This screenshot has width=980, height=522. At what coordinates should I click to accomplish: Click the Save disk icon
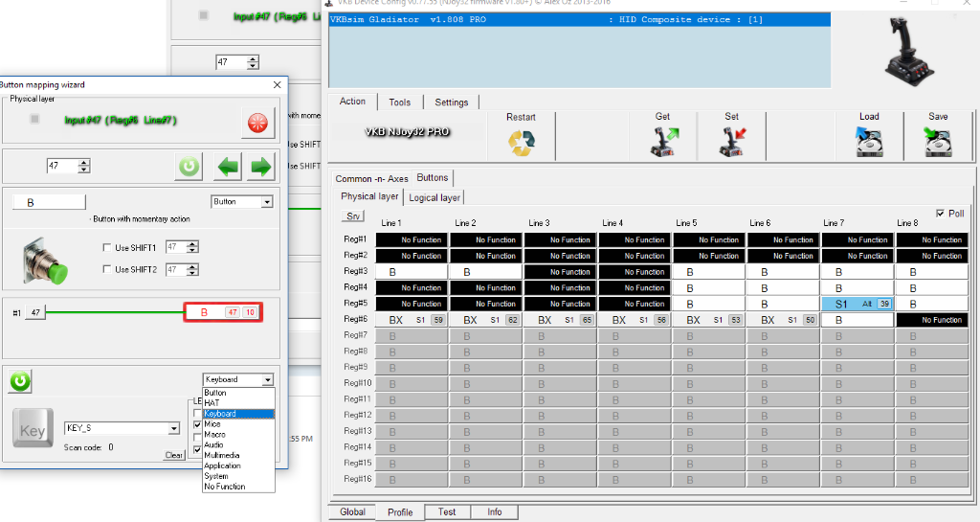pyautogui.click(x=938, y=142)
